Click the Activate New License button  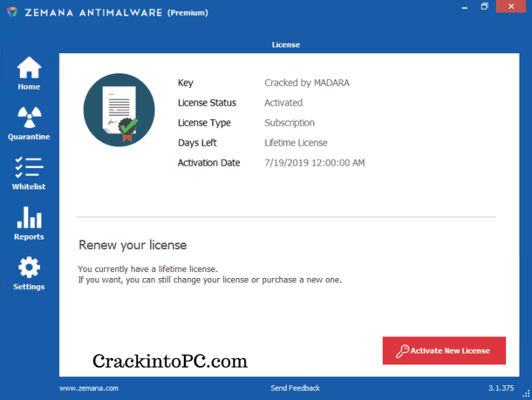click(444, 350)
